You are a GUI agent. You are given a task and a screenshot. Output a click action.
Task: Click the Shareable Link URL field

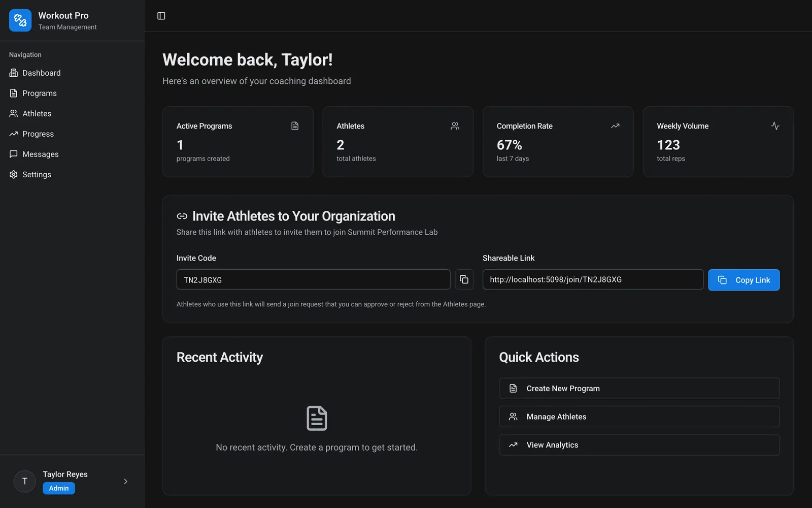click(x=593, y=279)
